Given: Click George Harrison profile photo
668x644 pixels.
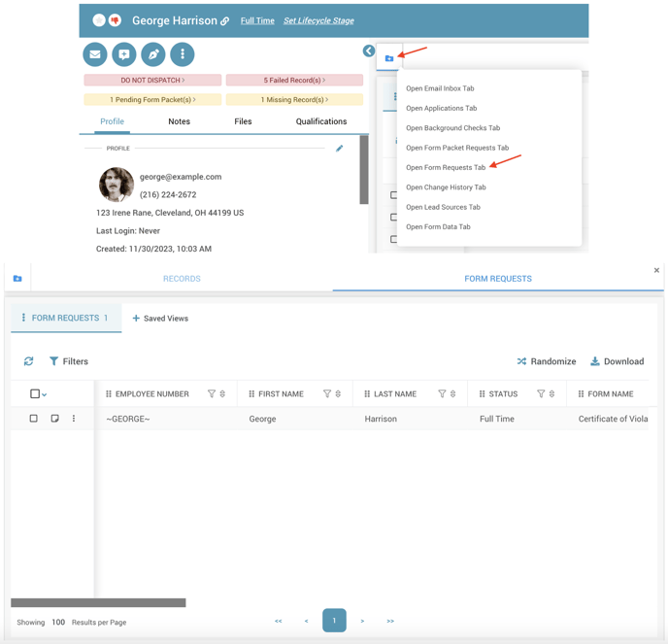Looking at the screenshot, I should point(117,185).
